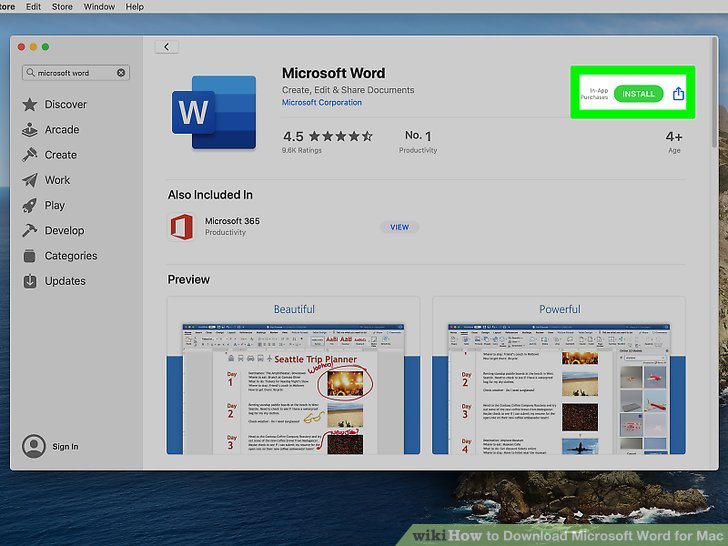
Task: Click the Microsoft Word app icon
Action: (x=214, y=112)
